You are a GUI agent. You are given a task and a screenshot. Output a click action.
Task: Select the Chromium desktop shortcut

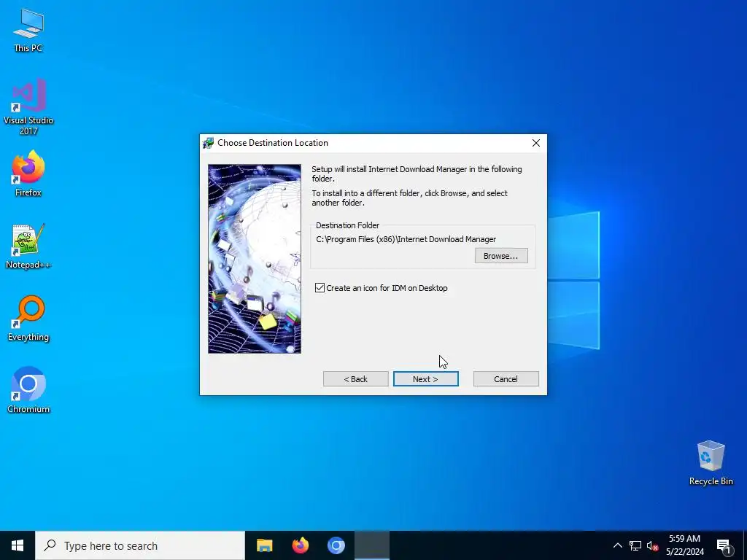click(28, 390)
